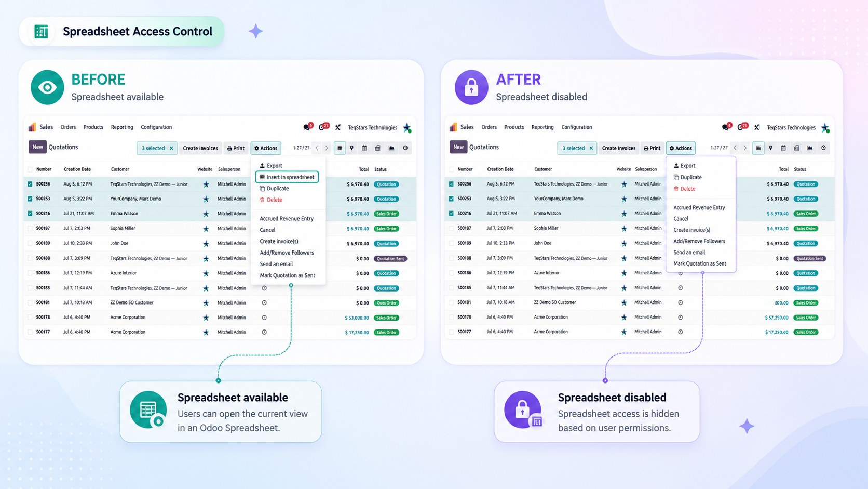Expand Orders menu in Before panel
The width and height of the screenshot is (868, 489).
point(68,127)
